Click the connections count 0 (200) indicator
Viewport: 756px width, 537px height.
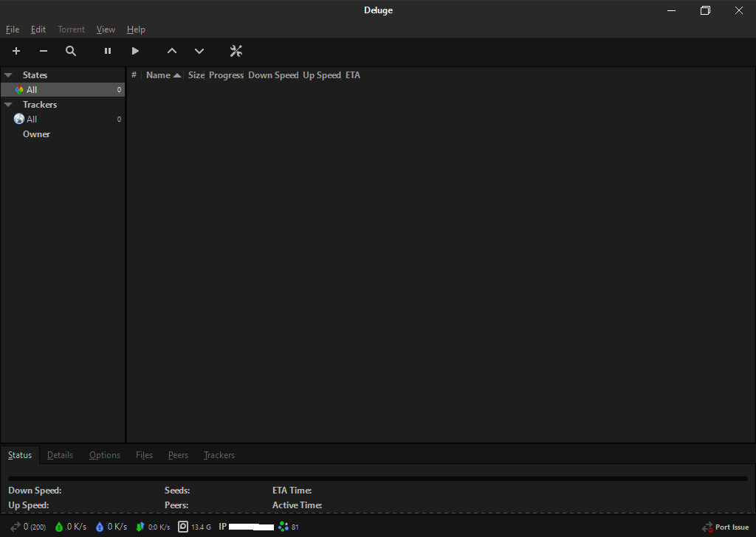(x=28, y=527)
